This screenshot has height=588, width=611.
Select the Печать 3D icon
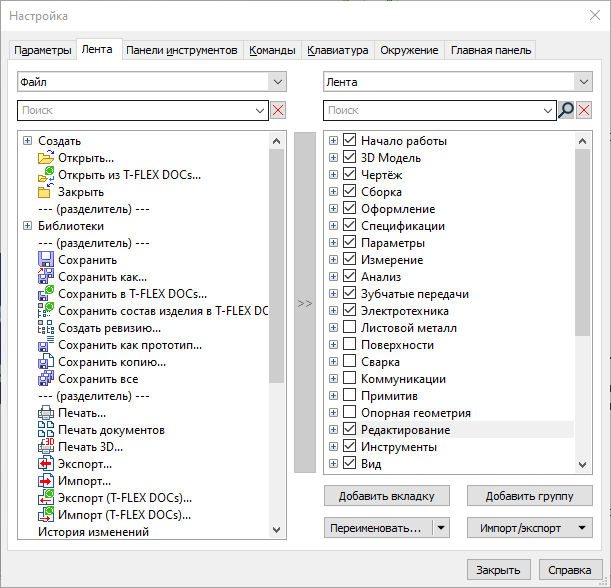point(46,447)
